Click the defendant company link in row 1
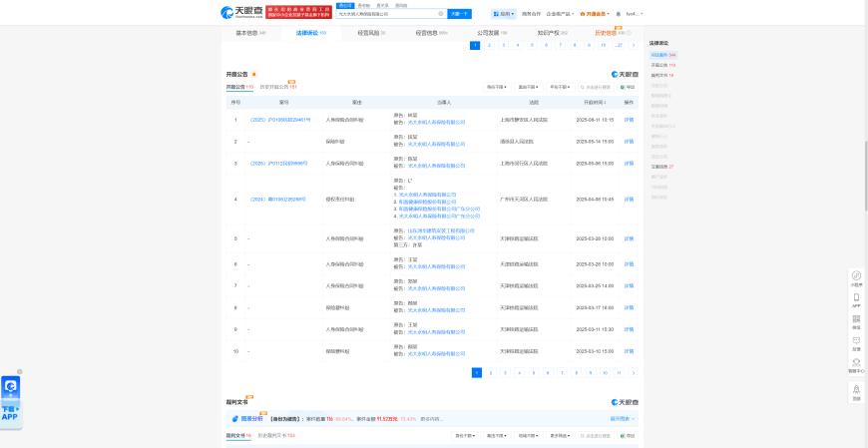The image size is (868, 448). 437,123
